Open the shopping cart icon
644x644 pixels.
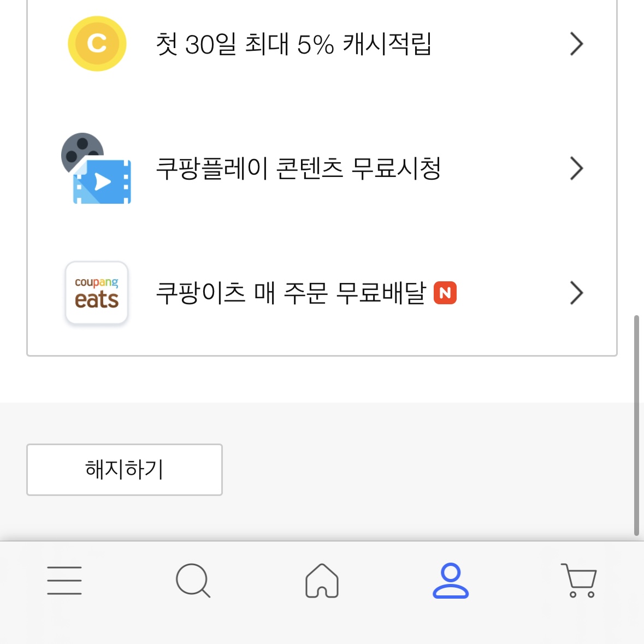point(578,581)
